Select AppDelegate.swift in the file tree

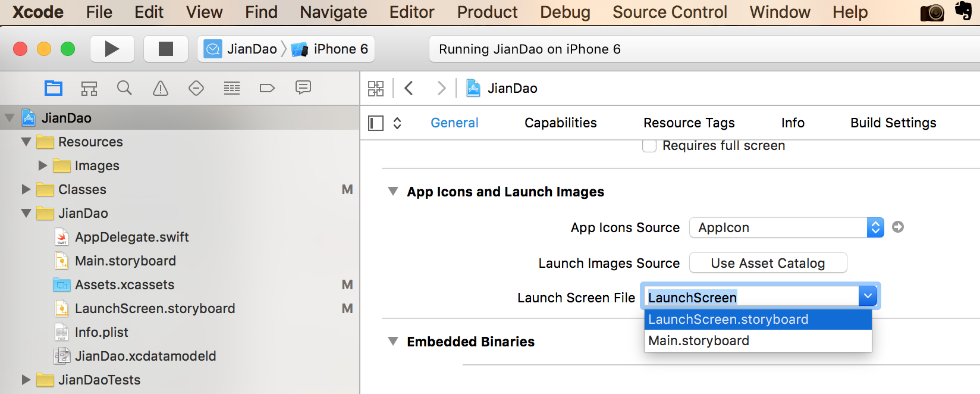[x=131, y=237]
